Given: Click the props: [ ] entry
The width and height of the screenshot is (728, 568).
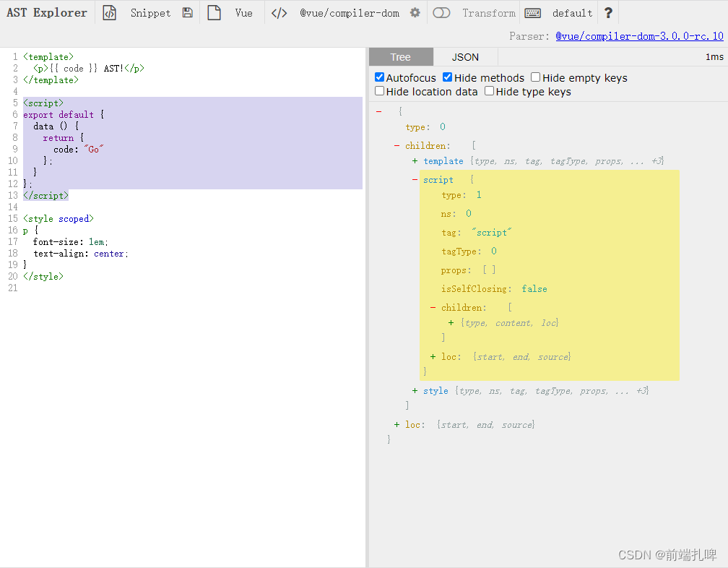Looking at the screenshot, I should point(468,270).
